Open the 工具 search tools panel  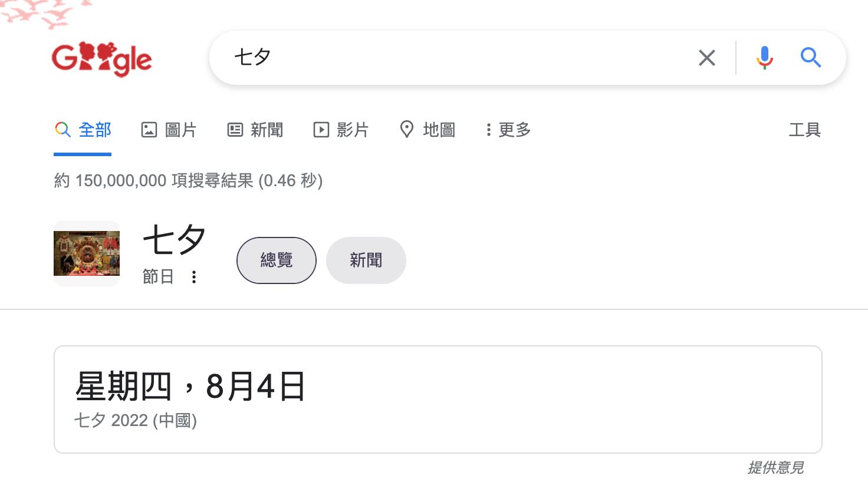pos(804,130)
